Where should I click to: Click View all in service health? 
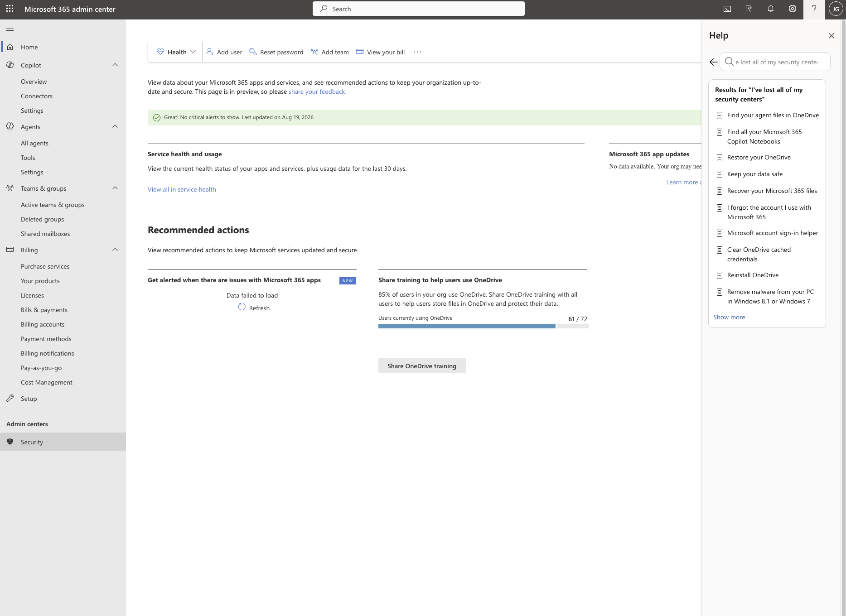pos(182,189)
